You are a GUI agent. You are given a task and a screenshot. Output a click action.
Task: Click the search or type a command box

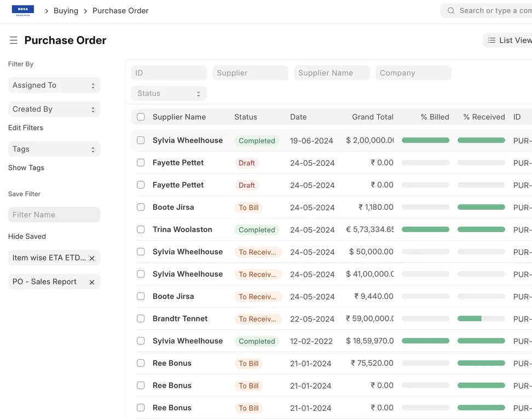coord(487,10)
